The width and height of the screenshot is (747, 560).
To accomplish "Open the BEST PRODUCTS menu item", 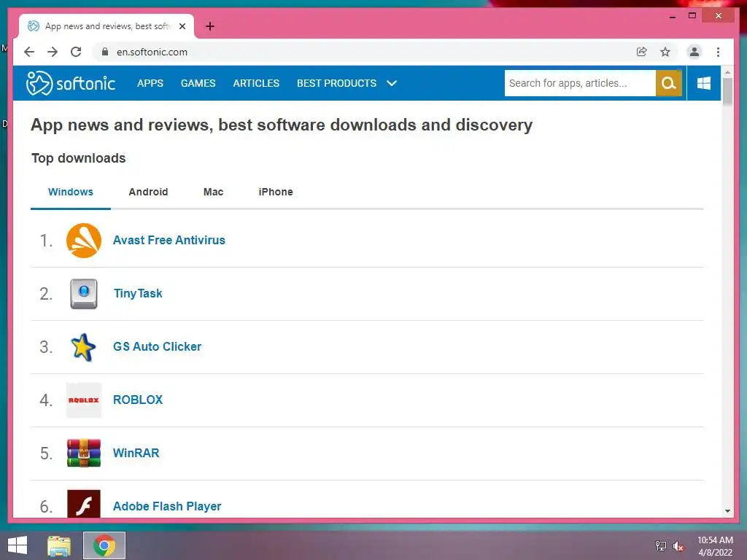I will point(337,83).
